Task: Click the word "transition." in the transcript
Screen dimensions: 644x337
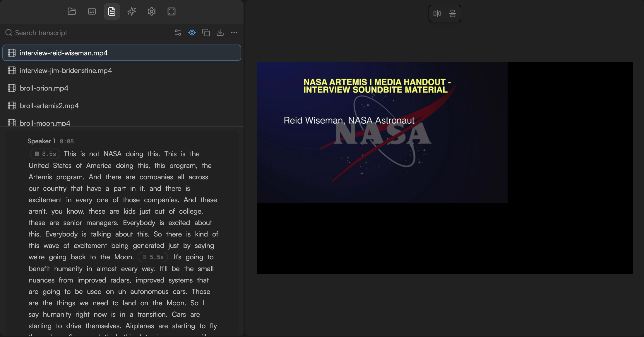Action: pos(153,314)
